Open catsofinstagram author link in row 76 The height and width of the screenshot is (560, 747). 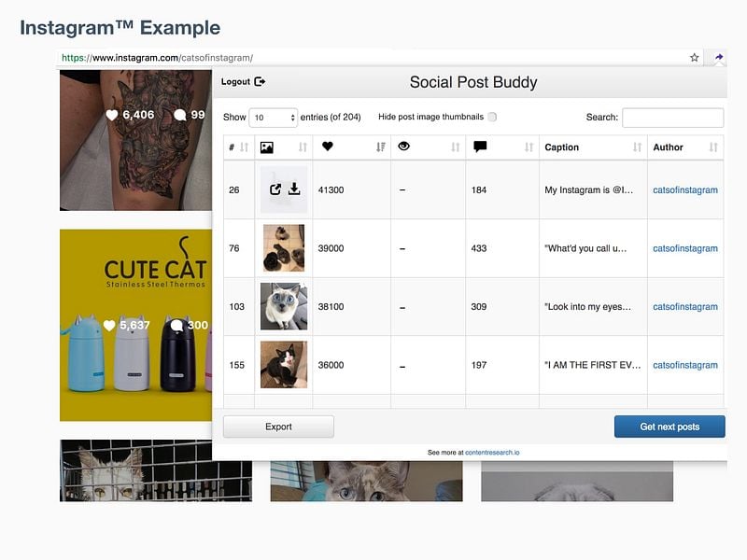click(685, 248)
